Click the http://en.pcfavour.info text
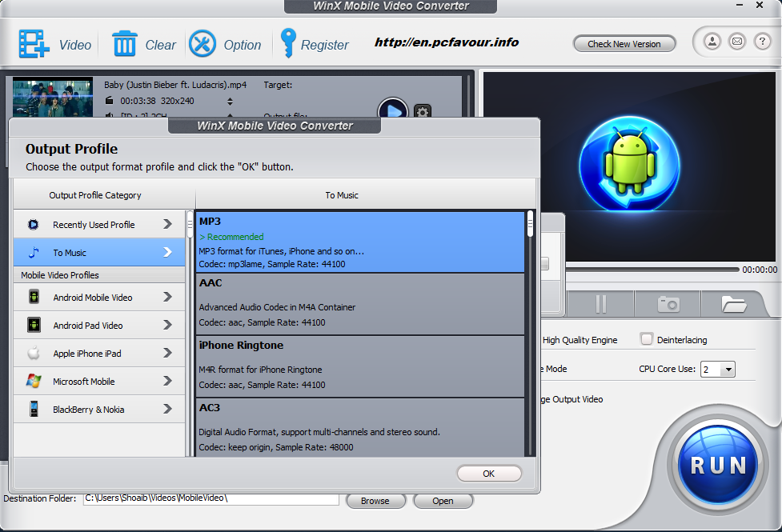This screenshot has height=532, width=782. [447, 42]
